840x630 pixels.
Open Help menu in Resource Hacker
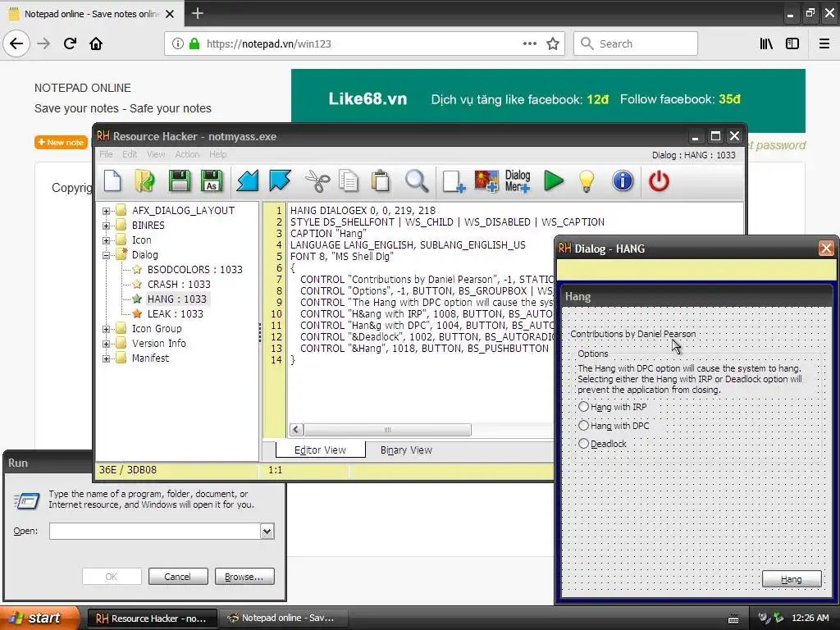217,154
